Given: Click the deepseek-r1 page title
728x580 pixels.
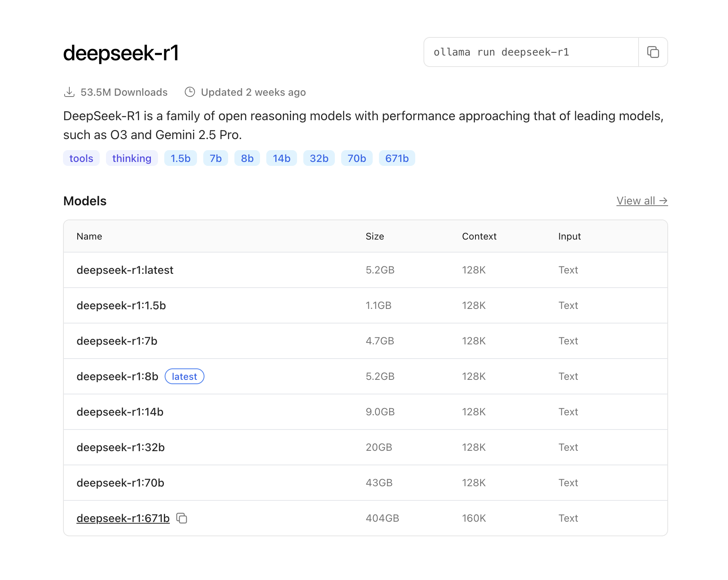Looking at the screenshot, I should (x=121, y=53).
